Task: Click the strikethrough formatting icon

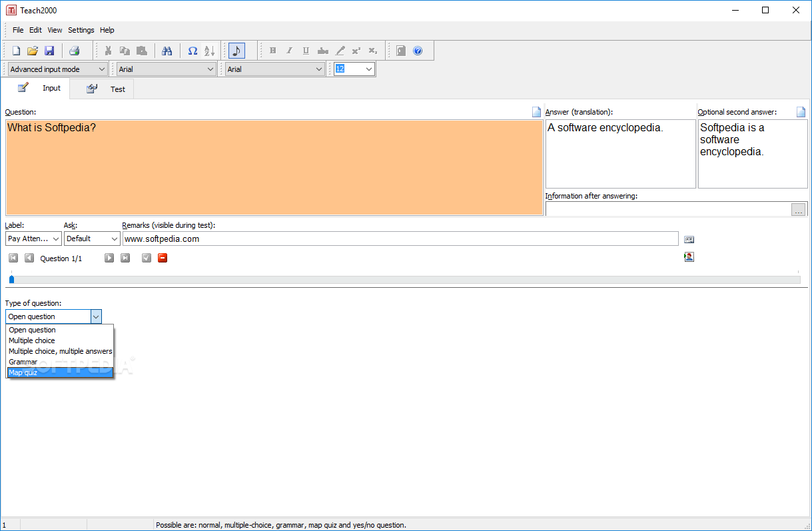Action: pos(323,51)
